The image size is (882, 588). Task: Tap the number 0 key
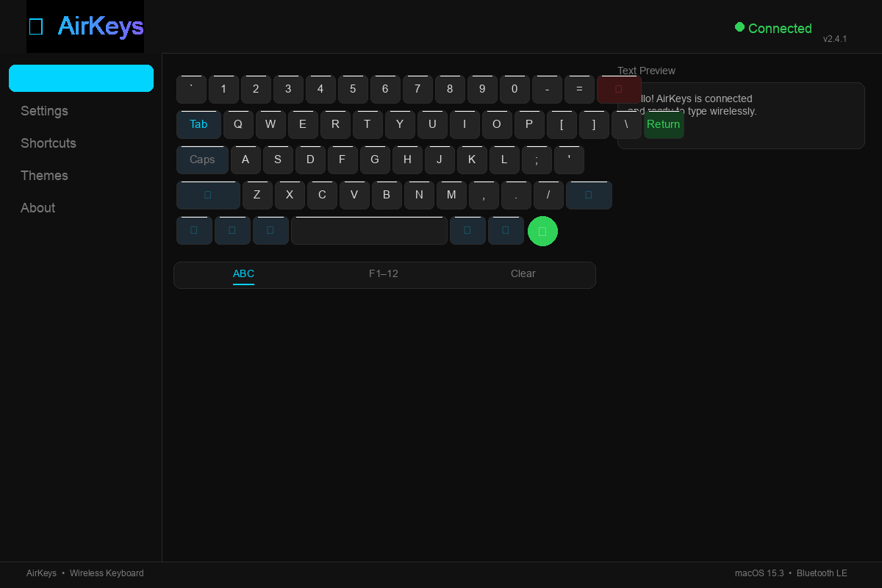(514, 89)
